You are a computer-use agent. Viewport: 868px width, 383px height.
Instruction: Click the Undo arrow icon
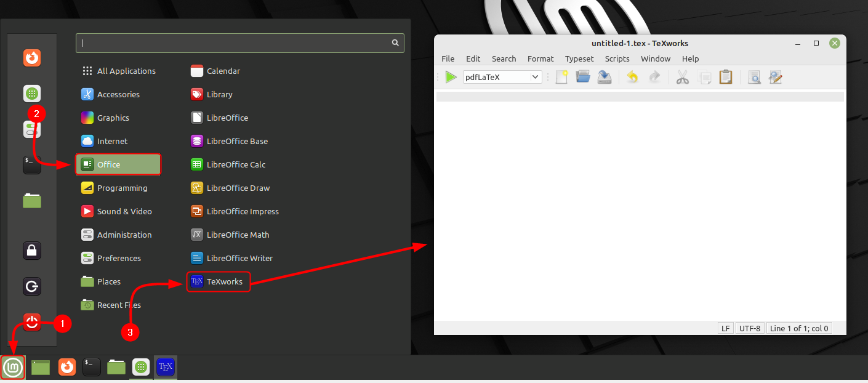(632, 77)
